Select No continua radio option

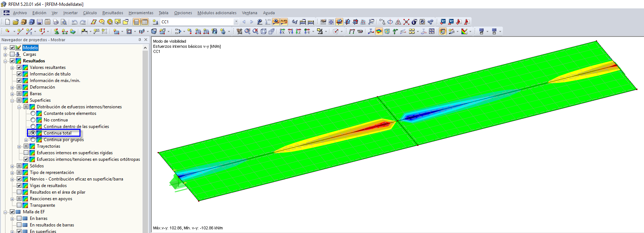pyautogui.click(x=33, y=120)
